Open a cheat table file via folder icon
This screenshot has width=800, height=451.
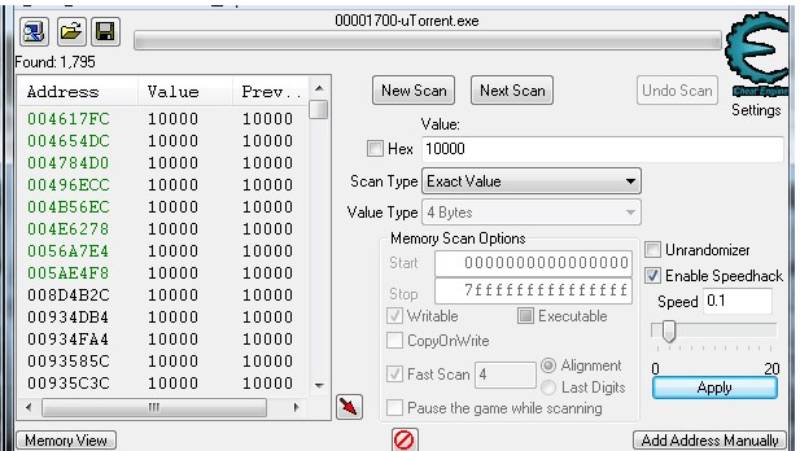(x=70, y=32)
